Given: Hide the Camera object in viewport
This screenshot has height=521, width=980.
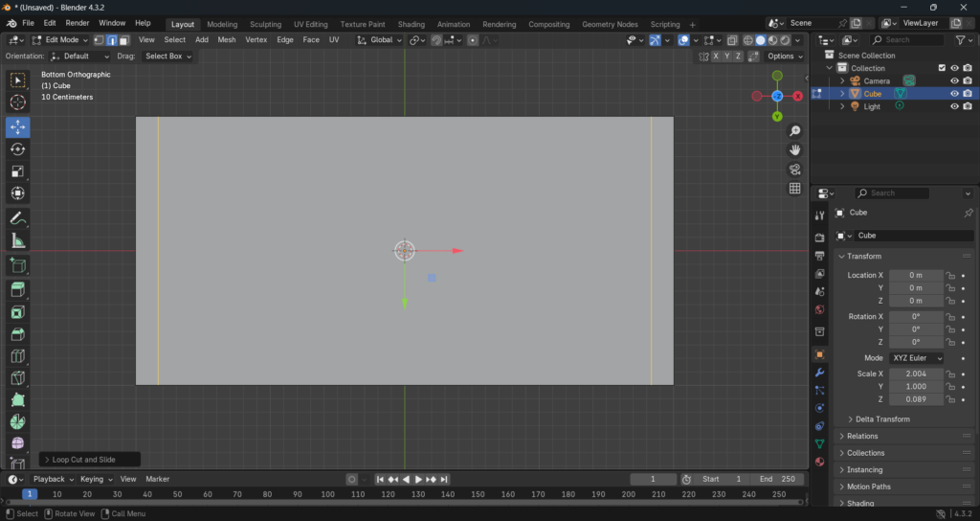Looking at the screenshot, I should pyautogui.click(x=954, y=81).
